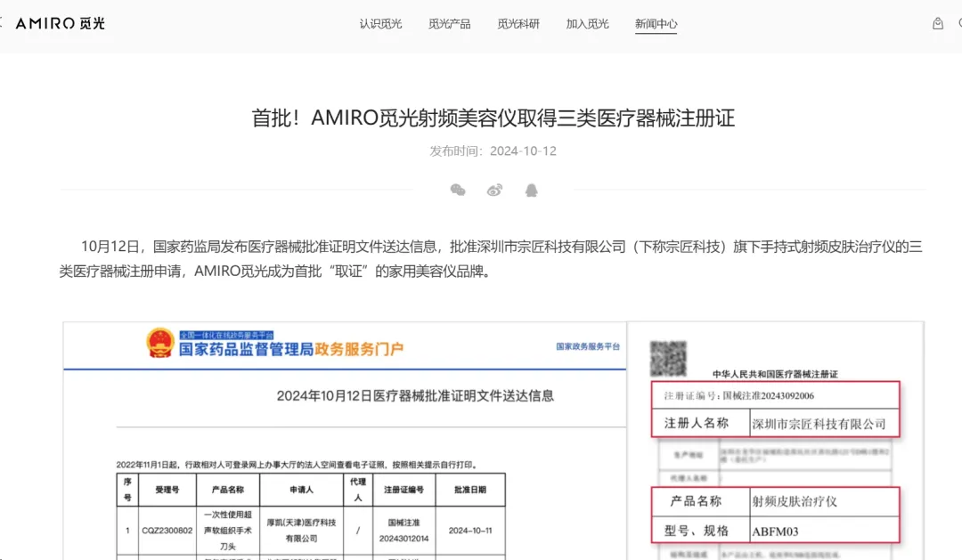
Task: Click the national emblem in portal banner
Action: tap(160, 343)
